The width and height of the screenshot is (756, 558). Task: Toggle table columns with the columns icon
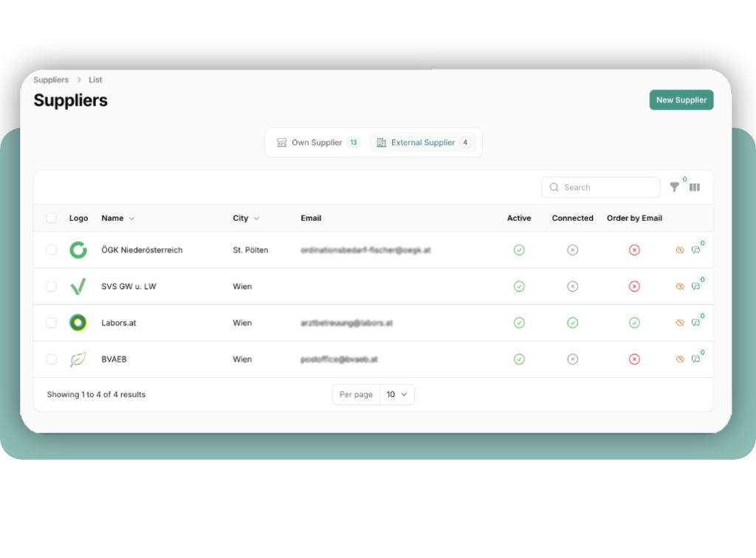click(x=695, y=187)
